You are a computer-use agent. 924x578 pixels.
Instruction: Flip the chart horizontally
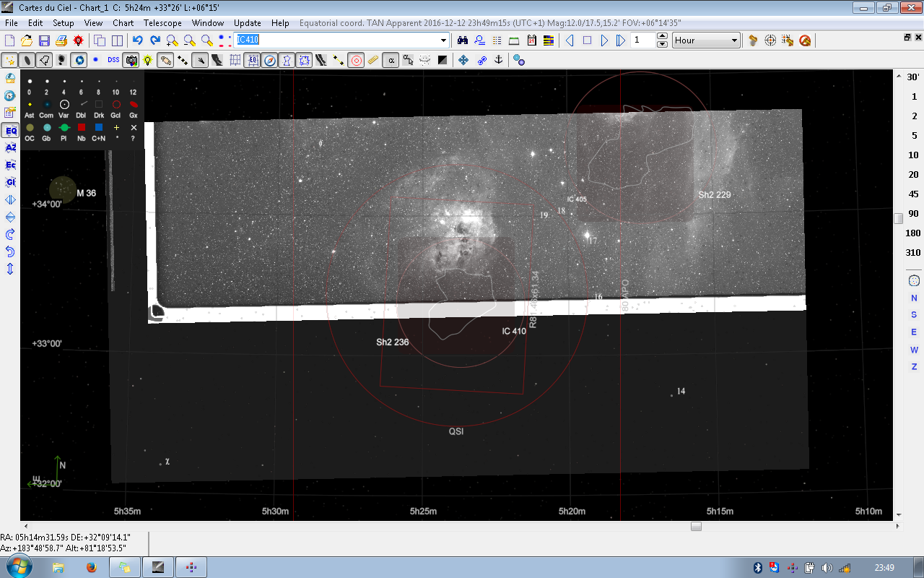[10, 200]
